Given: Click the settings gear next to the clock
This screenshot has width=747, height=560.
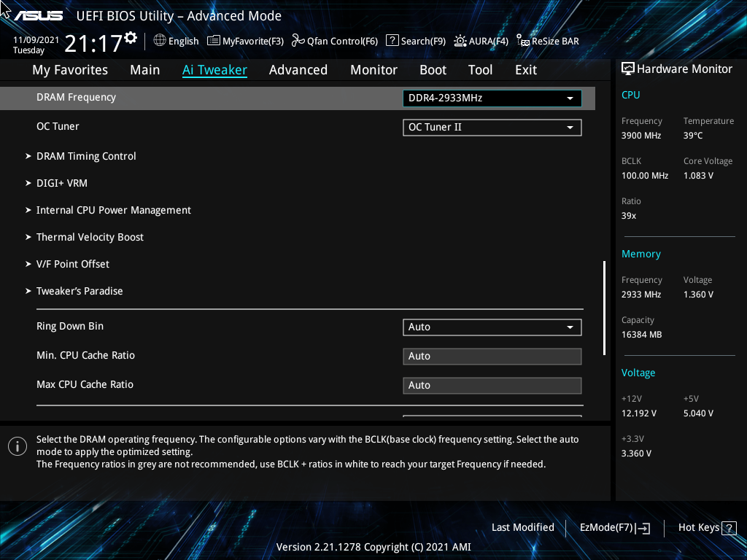Looking at the screenshot, I should point(131,38).
